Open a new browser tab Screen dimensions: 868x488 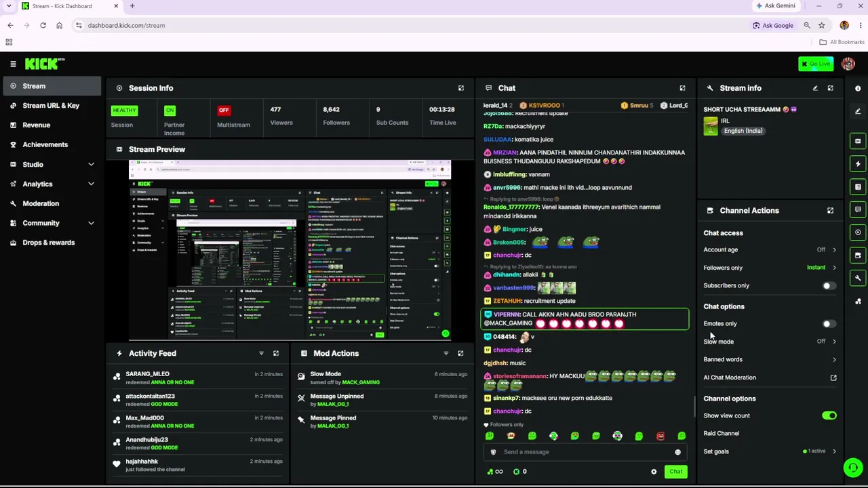132,6
